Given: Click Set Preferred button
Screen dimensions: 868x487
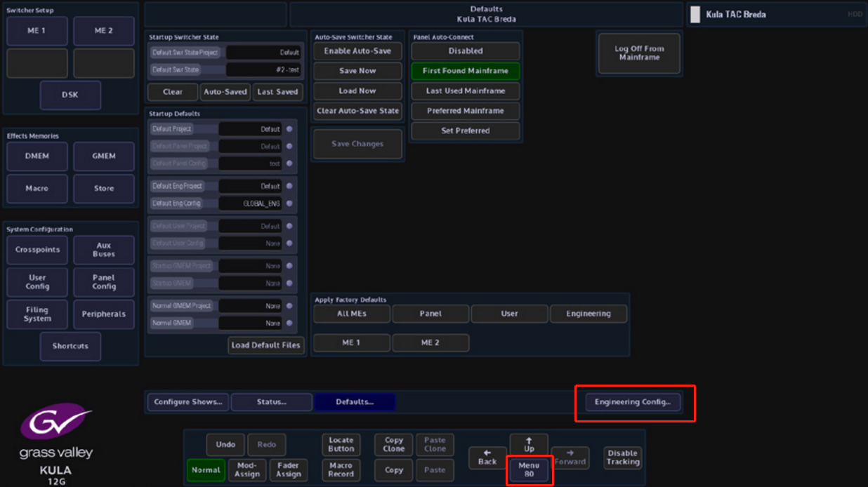Looking at the screenshot, I should click(466, 131).
